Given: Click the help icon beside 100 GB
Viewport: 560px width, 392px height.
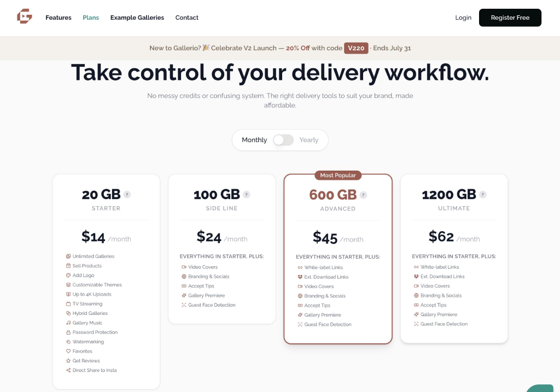Looking at the screenshot, I should tap(247, 195).
